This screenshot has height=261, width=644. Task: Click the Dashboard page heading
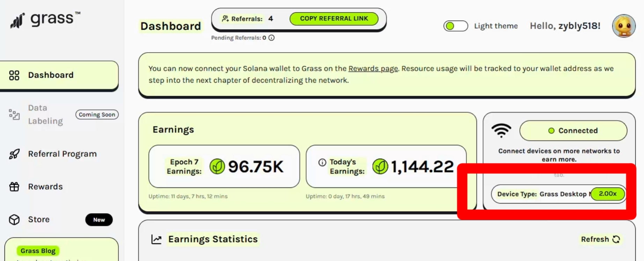[170, 26]
